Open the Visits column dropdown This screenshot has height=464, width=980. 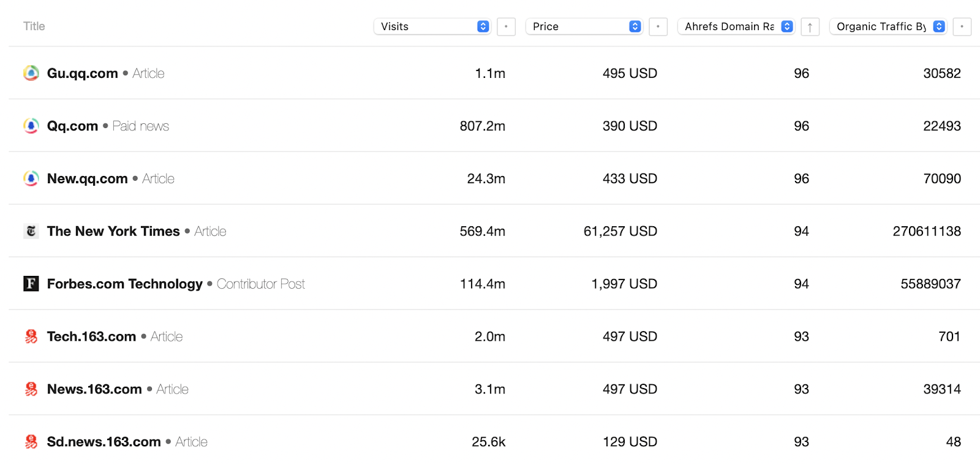pos(432,27)
